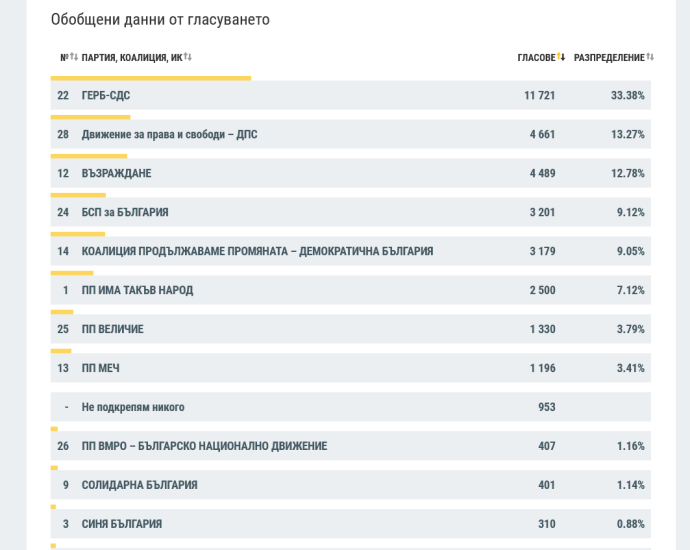The width and height of the screenshot is (690, 550).
Task: Click vote count 3 179
Action: coord(542,251)
